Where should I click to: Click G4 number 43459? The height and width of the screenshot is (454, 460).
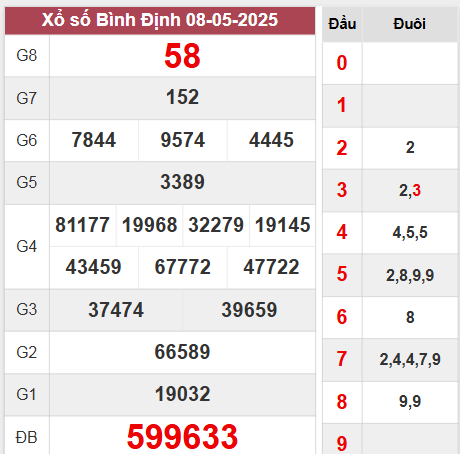[94, 267]
